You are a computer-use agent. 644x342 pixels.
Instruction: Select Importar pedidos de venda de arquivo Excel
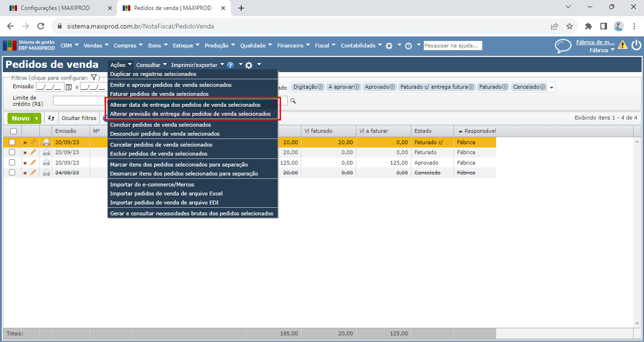point(193,194)
